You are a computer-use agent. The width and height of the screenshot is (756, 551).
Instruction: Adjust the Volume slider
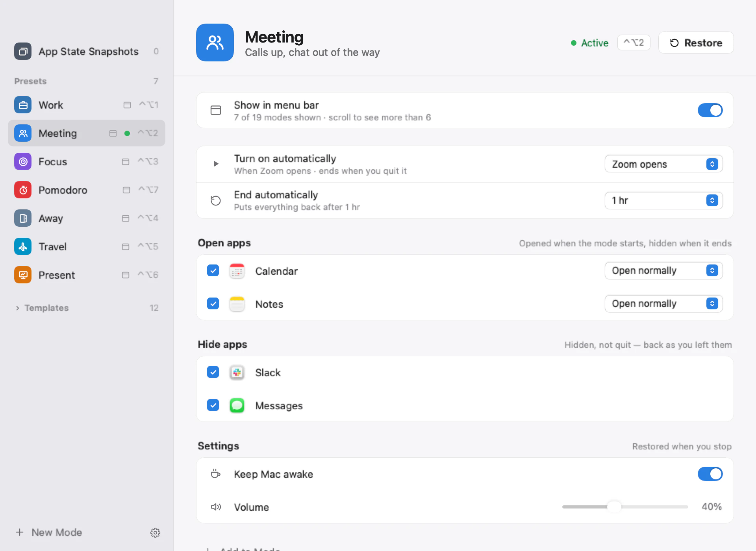tap(625, 507)
